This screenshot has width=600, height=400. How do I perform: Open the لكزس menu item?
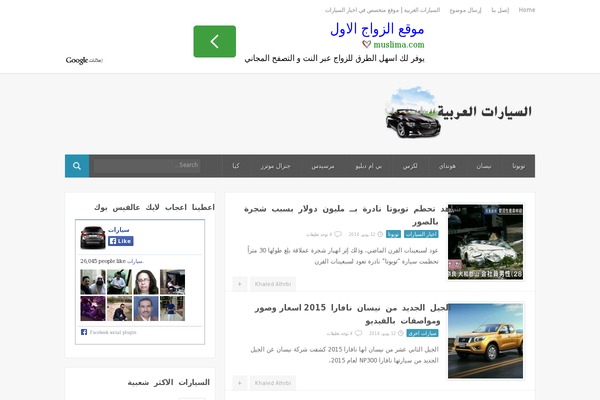[x=410, y=166]
